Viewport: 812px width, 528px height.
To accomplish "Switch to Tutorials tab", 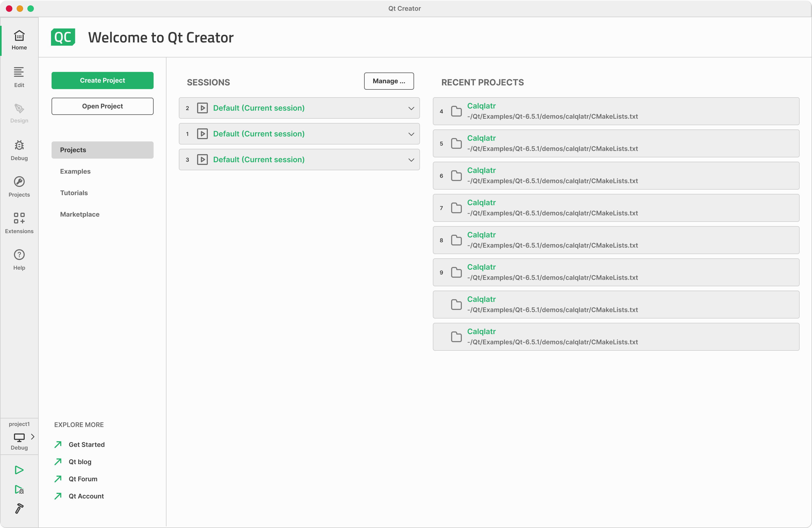I will click(74, 193).
